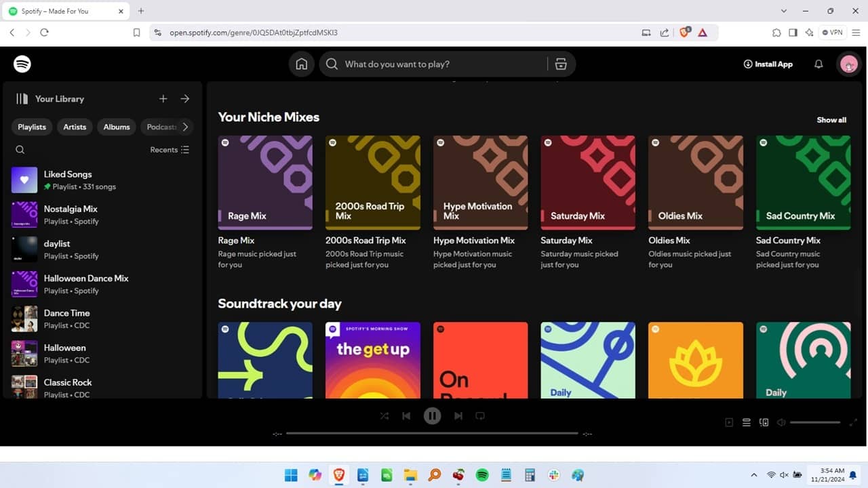The width and height of the screenshot is (868, 488).
Task: Expand Your Library with the arrow icon
Action: [184, 98]
